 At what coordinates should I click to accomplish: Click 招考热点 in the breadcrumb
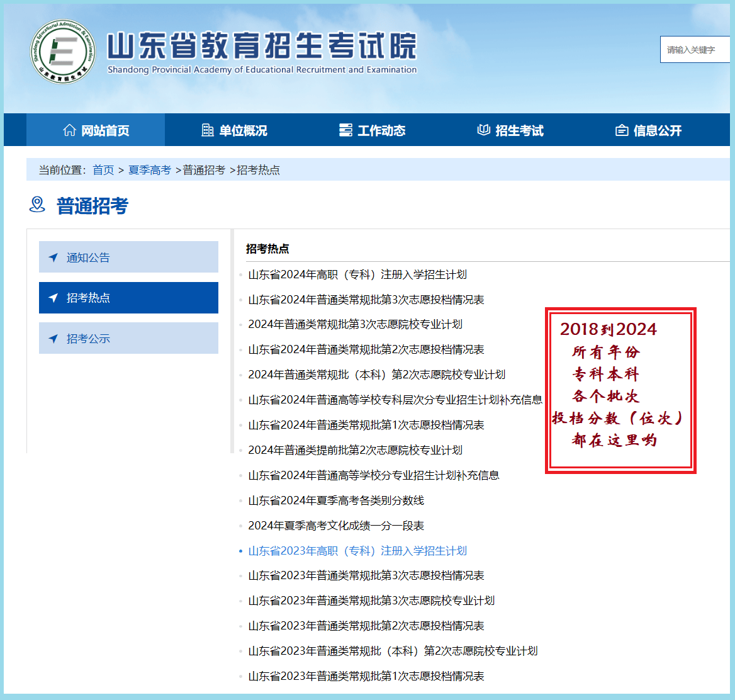258,170
